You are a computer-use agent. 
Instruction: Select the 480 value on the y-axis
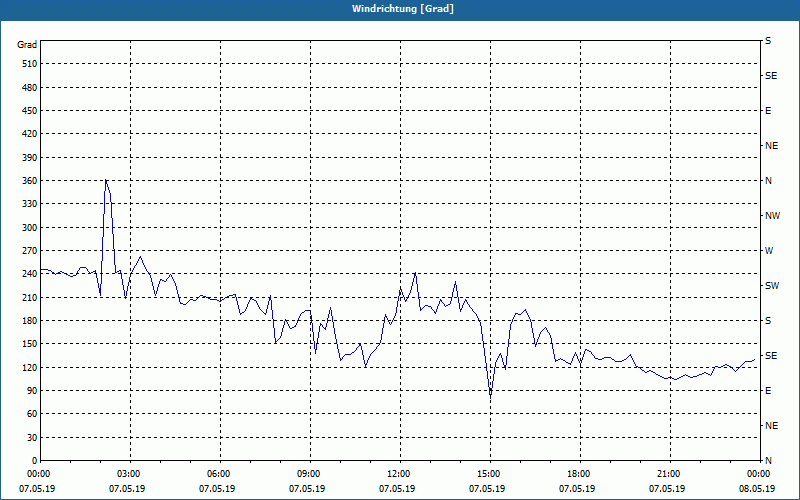30,88
